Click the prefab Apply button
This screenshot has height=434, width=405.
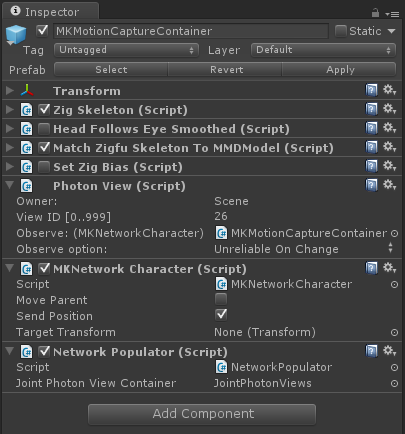[340, 70]
